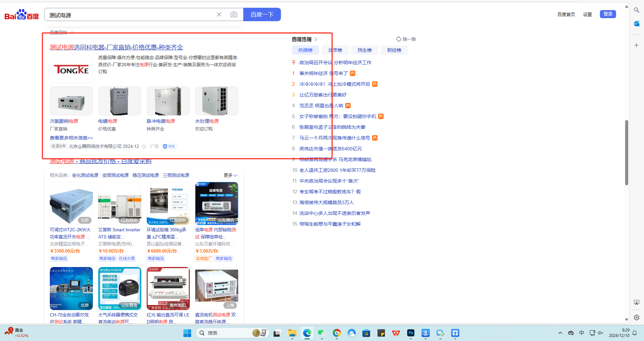Open the 水处理电源 product link
This screenshot has height=341, width=644.
pos(207,121)
